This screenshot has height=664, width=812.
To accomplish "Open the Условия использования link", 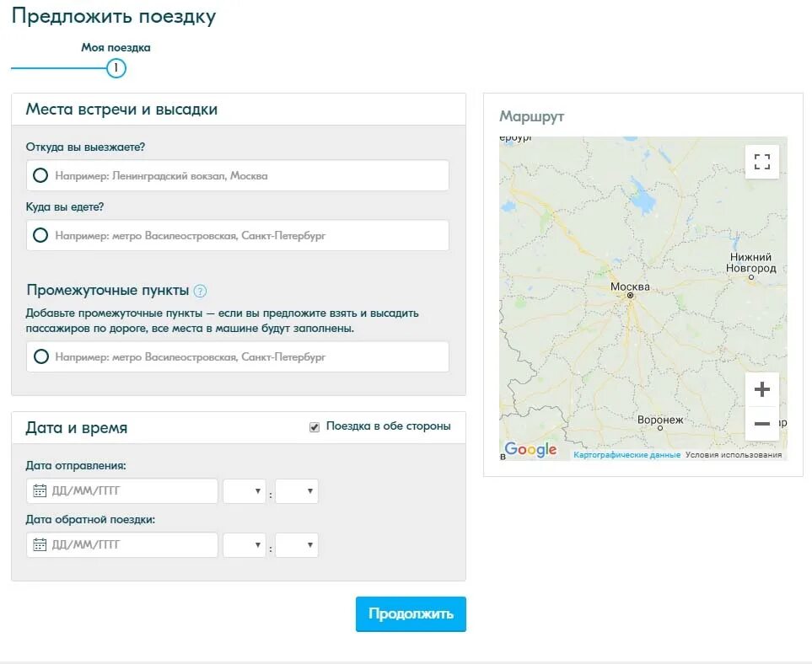I will pyautogui.click(x=734, y=455).
